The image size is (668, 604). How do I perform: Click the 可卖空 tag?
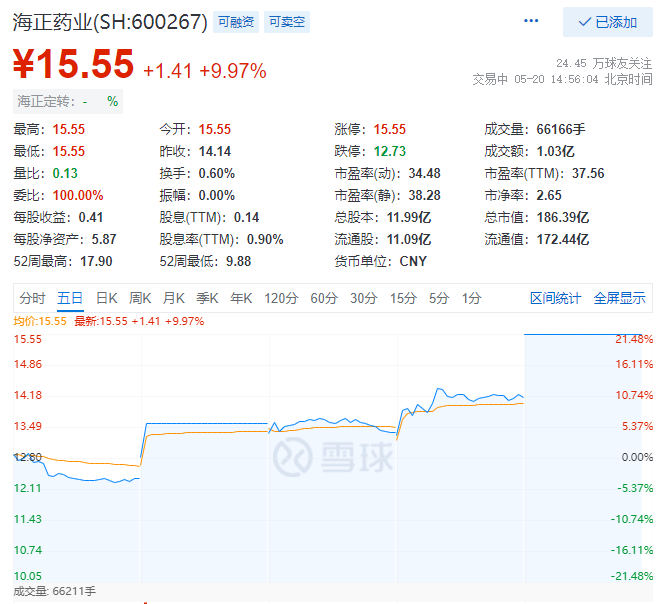[x=287, y=22]
